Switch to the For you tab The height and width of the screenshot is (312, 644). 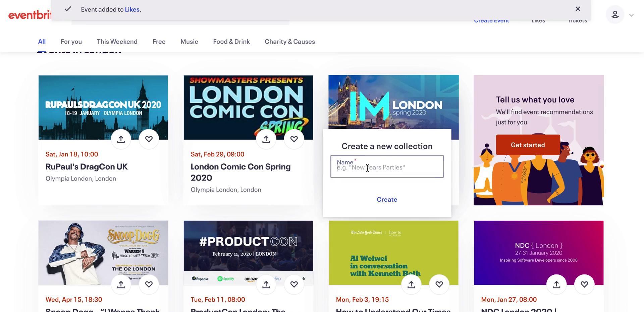pyautogui.click(x=71, y=42)
